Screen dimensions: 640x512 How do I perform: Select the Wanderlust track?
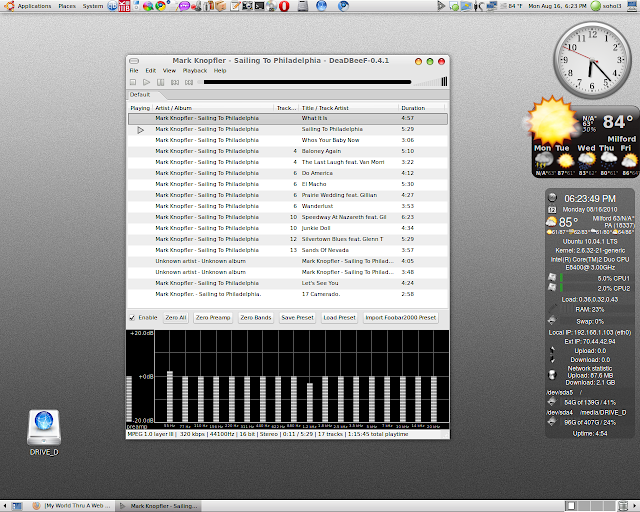[288, 206]
